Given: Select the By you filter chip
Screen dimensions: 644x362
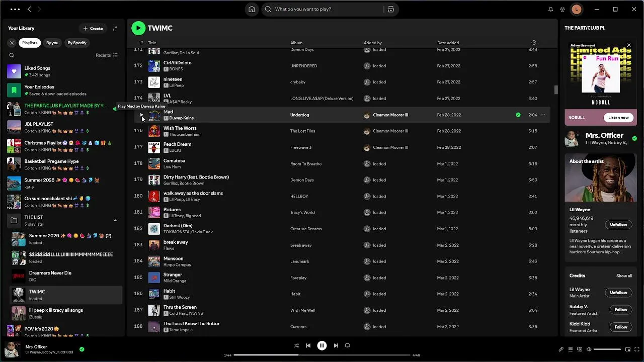Looking at the screenshot, I should (x=52, y=43).
